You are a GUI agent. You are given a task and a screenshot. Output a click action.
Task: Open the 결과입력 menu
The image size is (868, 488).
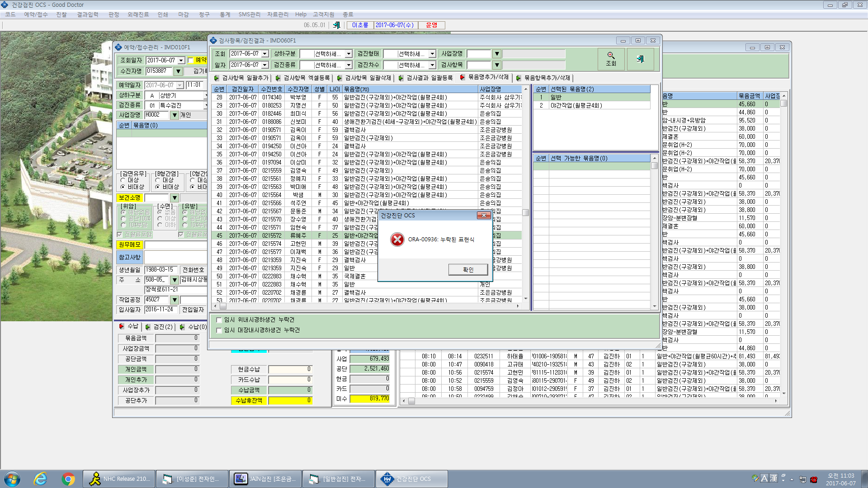(88, 14)
